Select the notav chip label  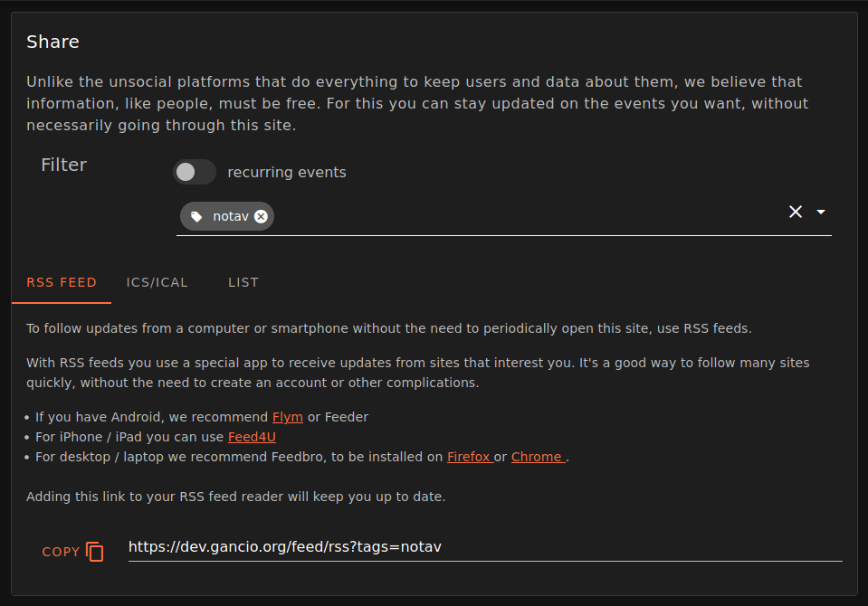click(x=230, y=216)
